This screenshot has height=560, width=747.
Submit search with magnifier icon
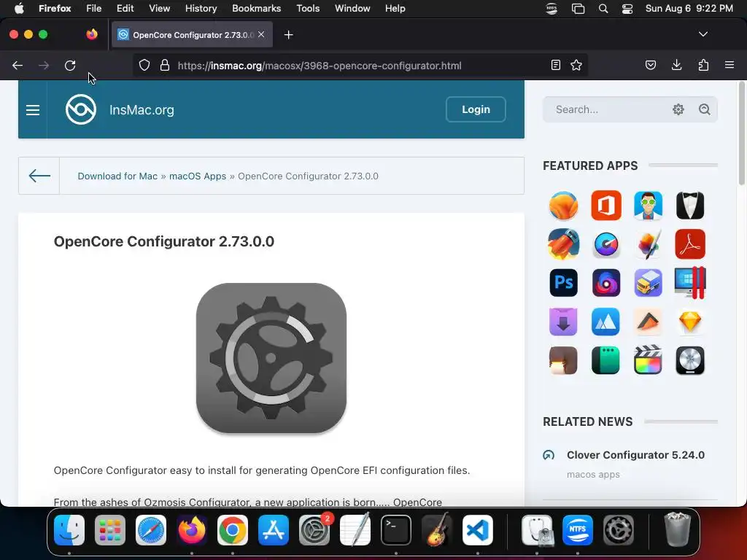click(x=705, y=109)
